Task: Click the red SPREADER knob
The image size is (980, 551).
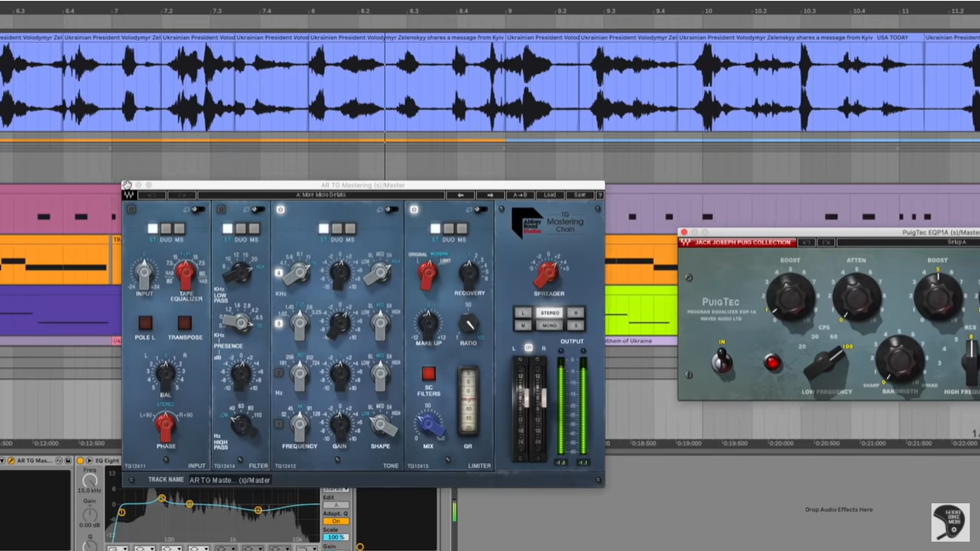Action: coord(547,273)
